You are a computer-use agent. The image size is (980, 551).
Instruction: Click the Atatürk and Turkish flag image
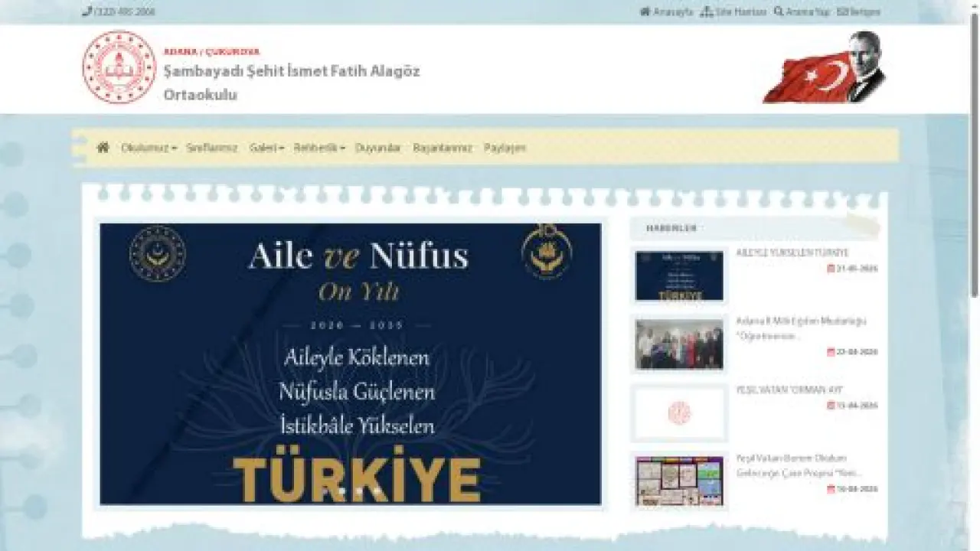point(825,67)
